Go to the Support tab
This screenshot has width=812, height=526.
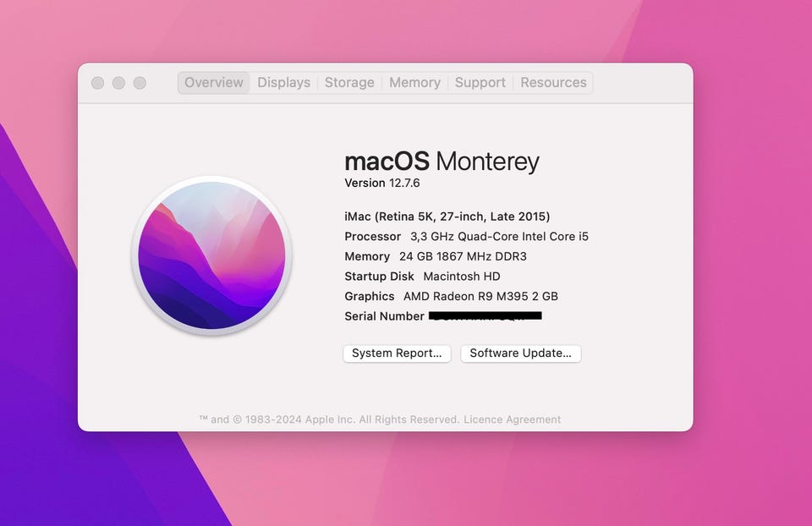coord(480,83)
